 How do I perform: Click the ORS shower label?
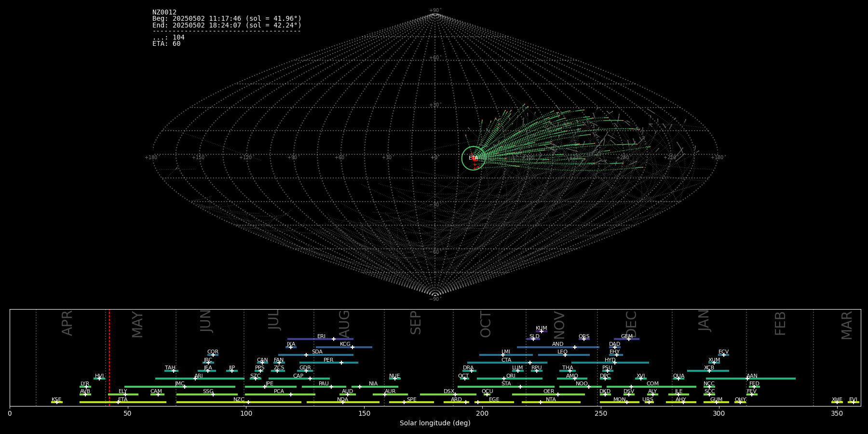(x=584, y=337)
